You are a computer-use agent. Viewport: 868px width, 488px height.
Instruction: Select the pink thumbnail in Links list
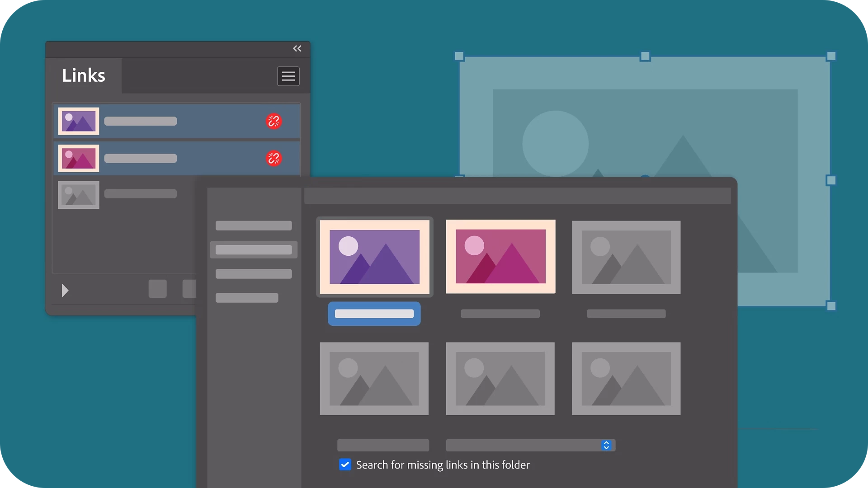[x=79, y=158]
